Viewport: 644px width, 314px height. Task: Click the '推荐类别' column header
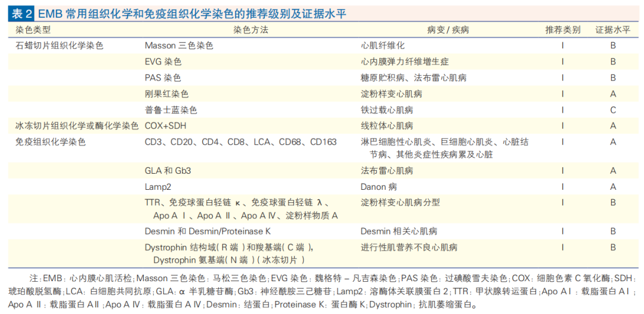point(563,30)
